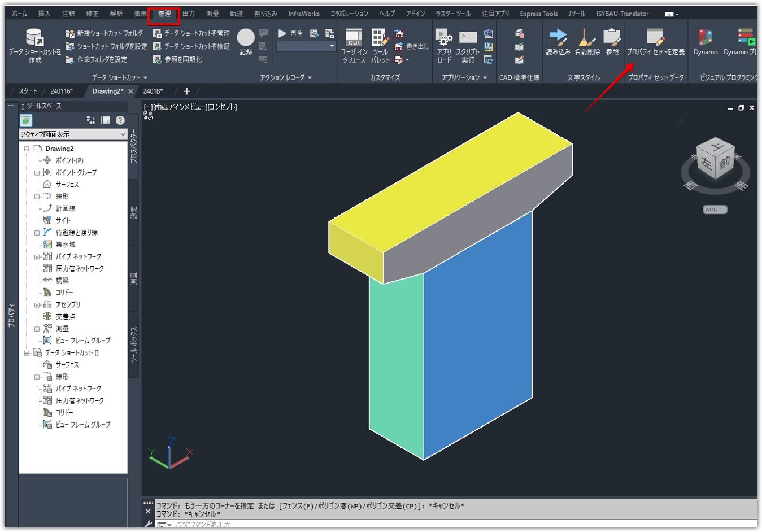This screenshot has height=532, width=762.
Task: Expand the パイプ ネットワーク node under Drawing2
Action: click(x=37, y=257)
